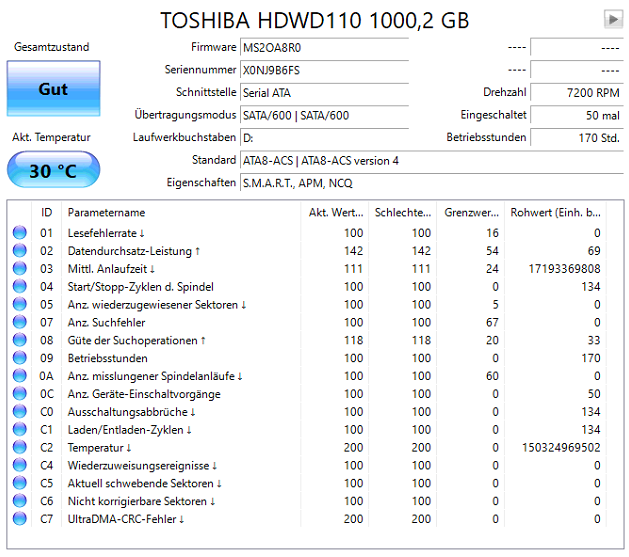Click status orb for Geräte-Einschaltvorgänge row
629x557 pixels.
(x=19, y=393)
